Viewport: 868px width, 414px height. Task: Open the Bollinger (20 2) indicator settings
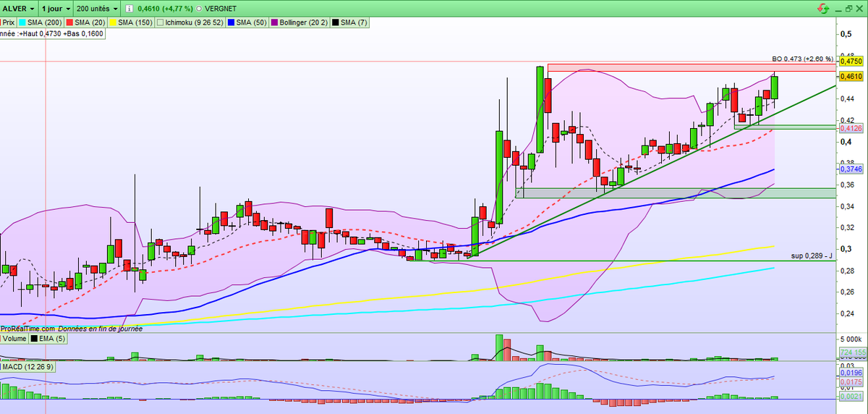coord(299,22)
